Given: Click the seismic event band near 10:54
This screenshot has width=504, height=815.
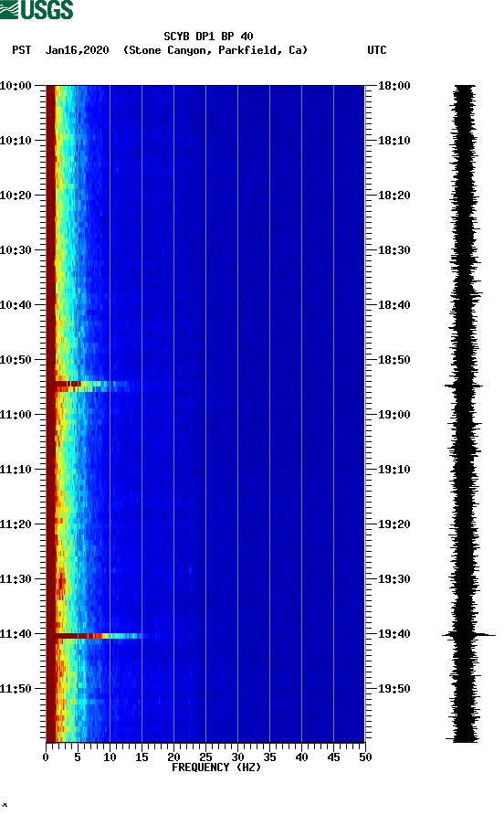Looking at the screenshot, I should click(x=93, y=386).
